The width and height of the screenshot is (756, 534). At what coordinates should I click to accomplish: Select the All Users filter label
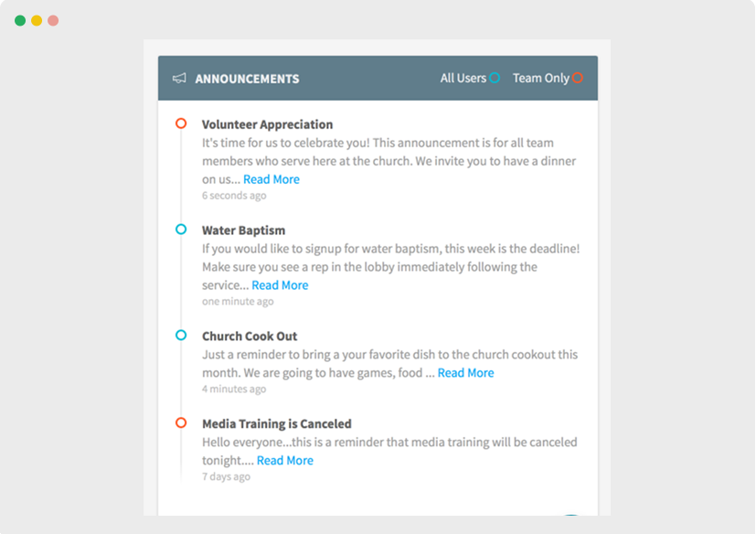463,78
